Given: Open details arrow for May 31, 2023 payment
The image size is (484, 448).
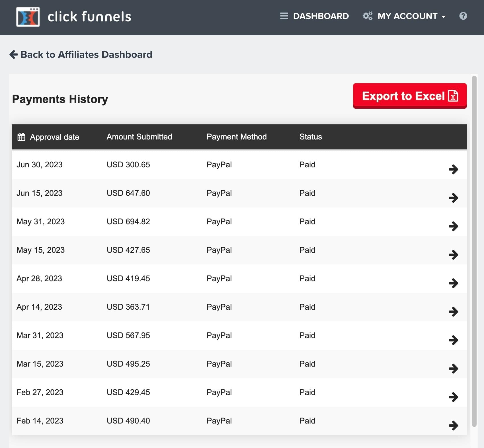Looking at the screenshot, I should pyautogui.click(x=454, y=226).
